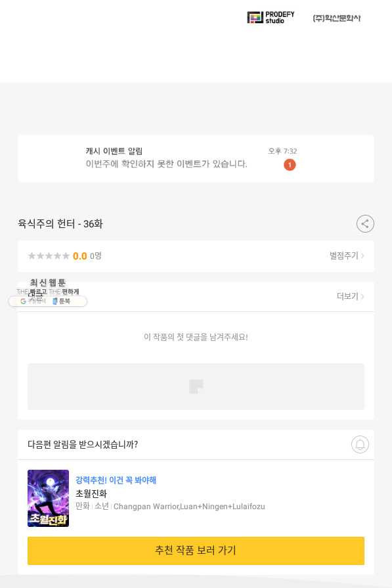
Task: Tap the blue 툰북 app icon
Action: coord(54,301)
